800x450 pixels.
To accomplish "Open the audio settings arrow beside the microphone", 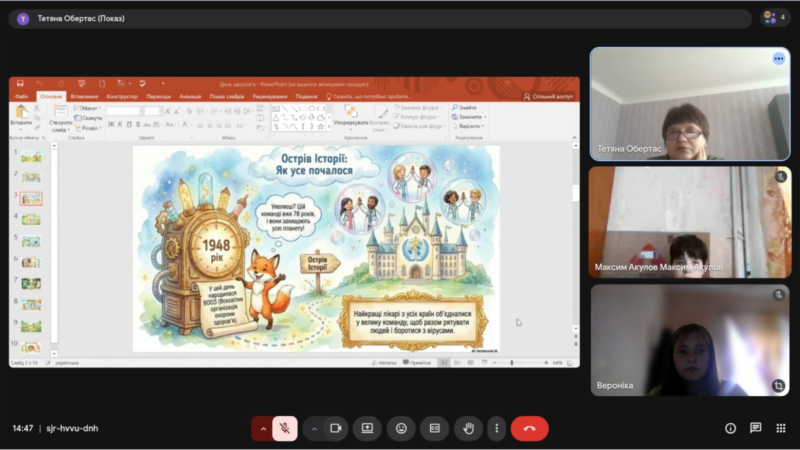I will (264, 428).
